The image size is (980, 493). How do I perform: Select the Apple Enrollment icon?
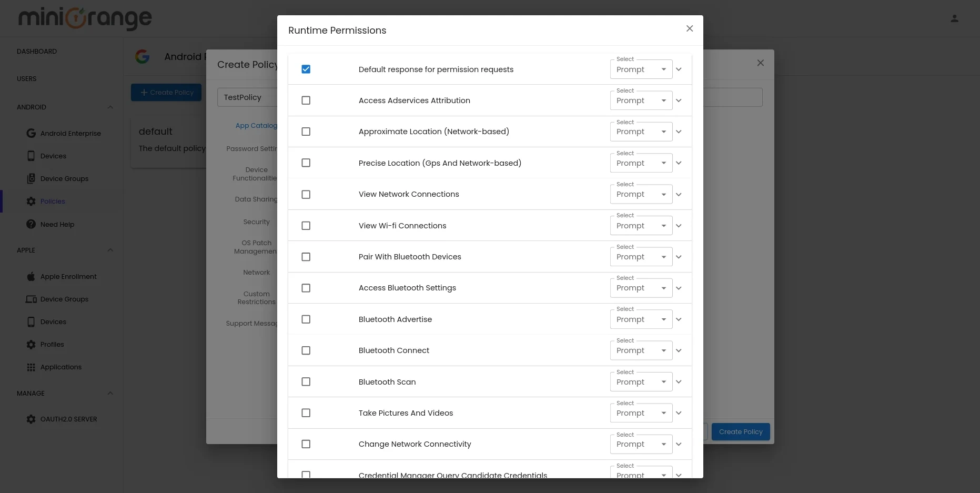pos(31,276)
